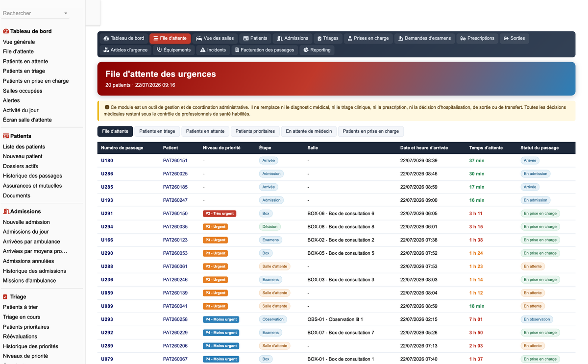This screenshot has width=588, height=364.
Task: Open the Rechercher dropdown arrow
Action: point(66,14)
